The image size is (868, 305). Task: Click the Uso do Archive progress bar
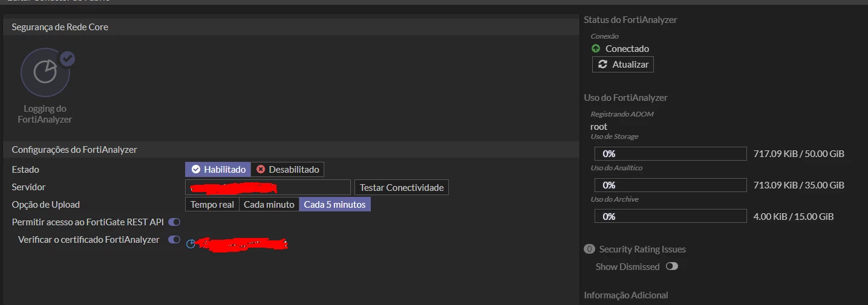click(x=671, y=216)
